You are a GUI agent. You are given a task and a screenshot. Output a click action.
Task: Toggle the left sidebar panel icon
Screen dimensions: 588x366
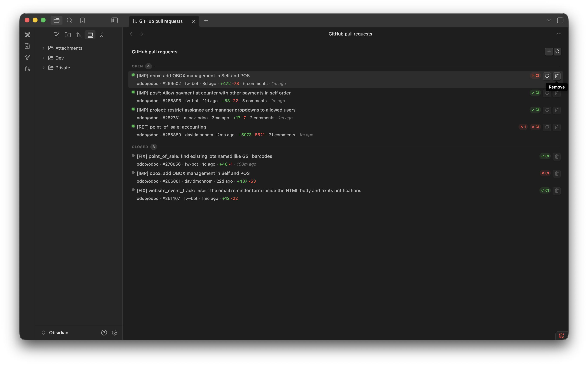click(x=114, y=20)
